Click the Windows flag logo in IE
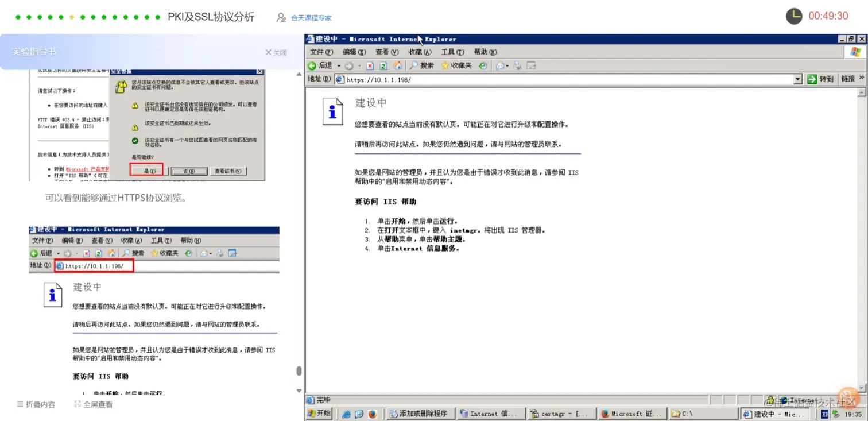 pyautogui.click(x=855, y=52)
